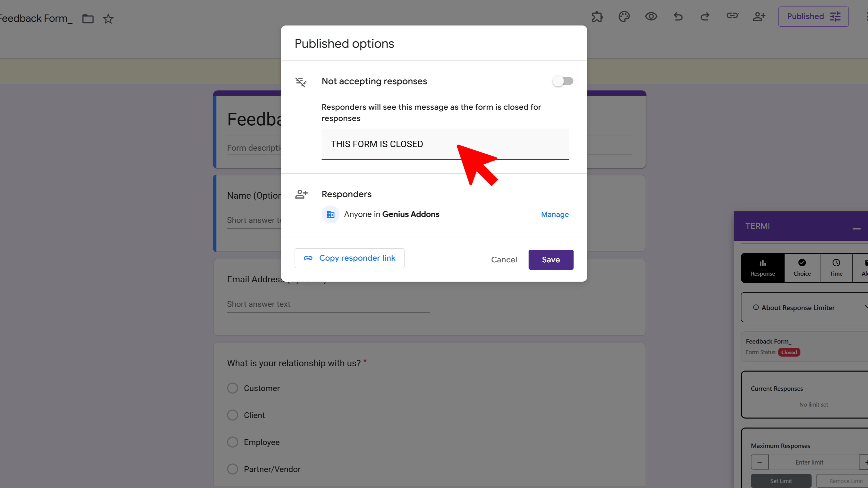
Task: Switch to the Choice tab
Action: coord(802,268)
